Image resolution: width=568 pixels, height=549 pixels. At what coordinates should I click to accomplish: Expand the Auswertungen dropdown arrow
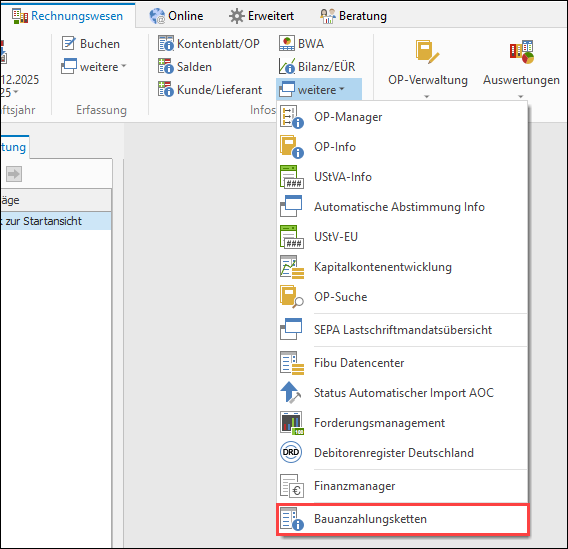pos(521,96)
